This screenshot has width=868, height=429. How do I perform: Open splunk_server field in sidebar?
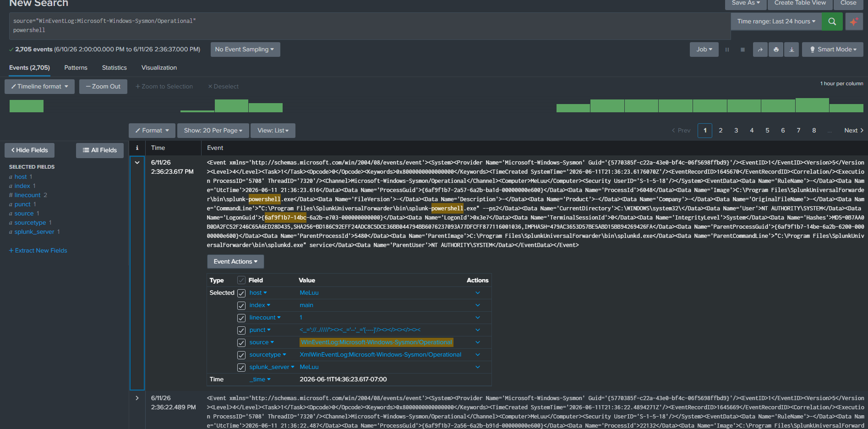(34, 232)
